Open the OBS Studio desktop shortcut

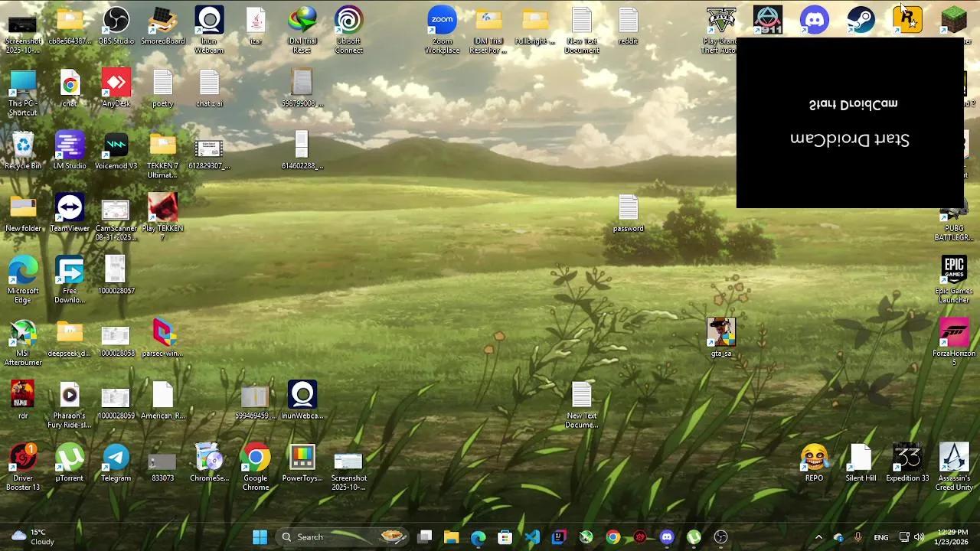[x=116, y=21]
